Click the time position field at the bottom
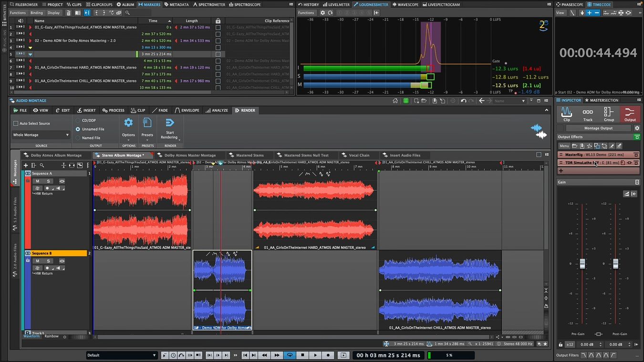The width and height of the screenshot is (644, 362). coord(388,355)
